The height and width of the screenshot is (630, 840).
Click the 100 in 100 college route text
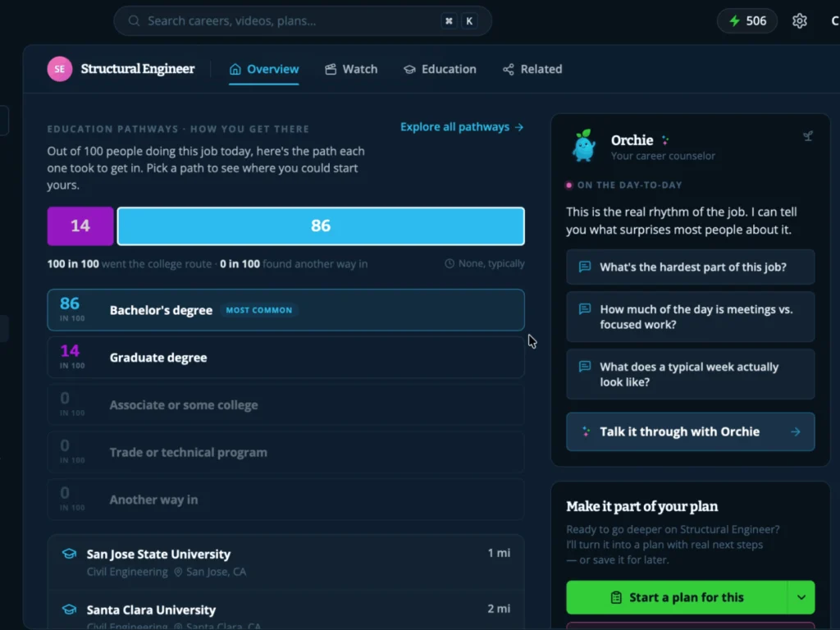click(x=129, y=264)
